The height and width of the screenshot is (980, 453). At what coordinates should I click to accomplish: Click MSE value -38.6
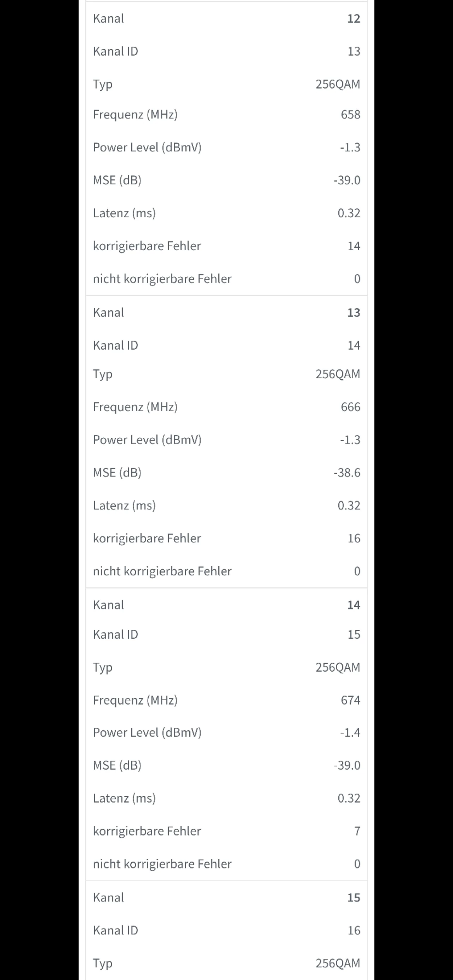[347, 473]
